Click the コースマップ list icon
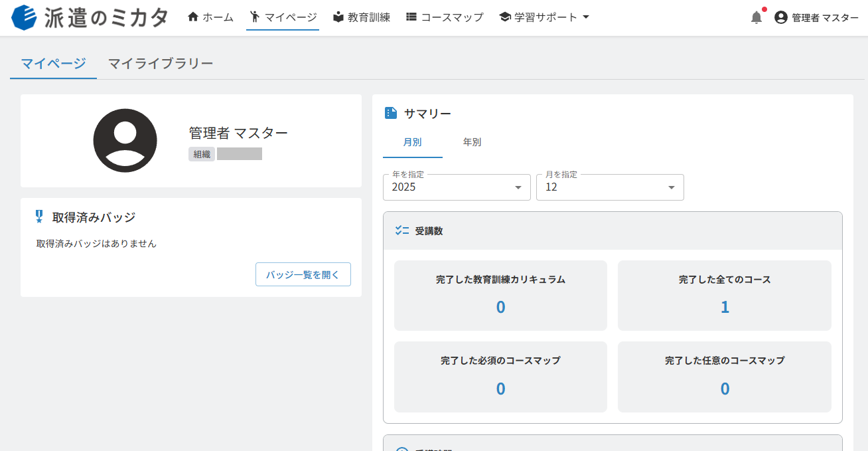 click(x=411, y=17)
